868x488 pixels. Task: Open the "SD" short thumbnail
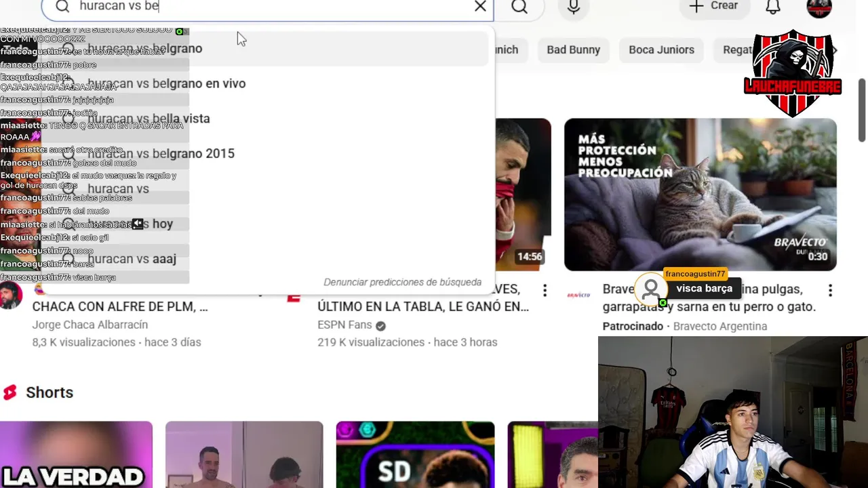(415, 455)
